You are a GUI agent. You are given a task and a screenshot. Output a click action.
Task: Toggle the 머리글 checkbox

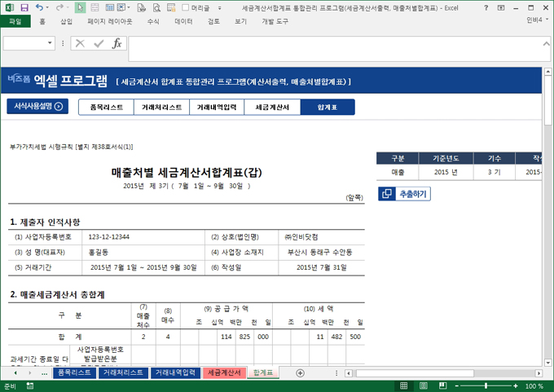coord(185,7)
